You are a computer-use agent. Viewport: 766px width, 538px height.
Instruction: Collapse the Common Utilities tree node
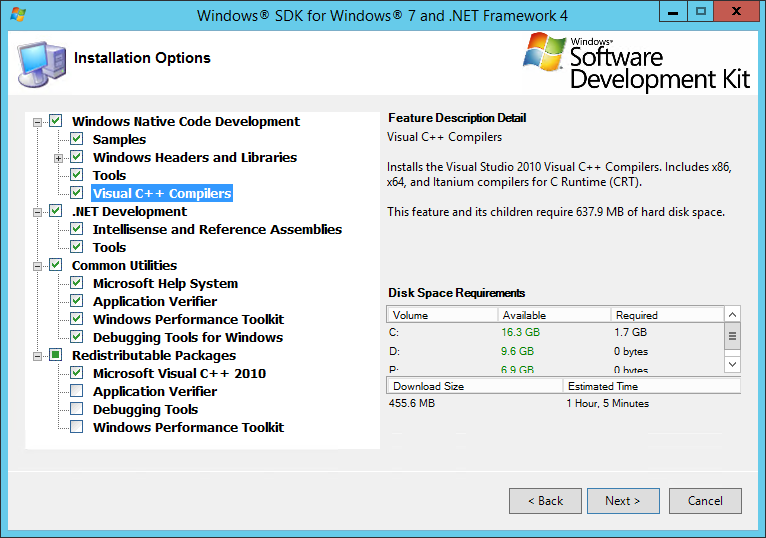pos(38,266)
